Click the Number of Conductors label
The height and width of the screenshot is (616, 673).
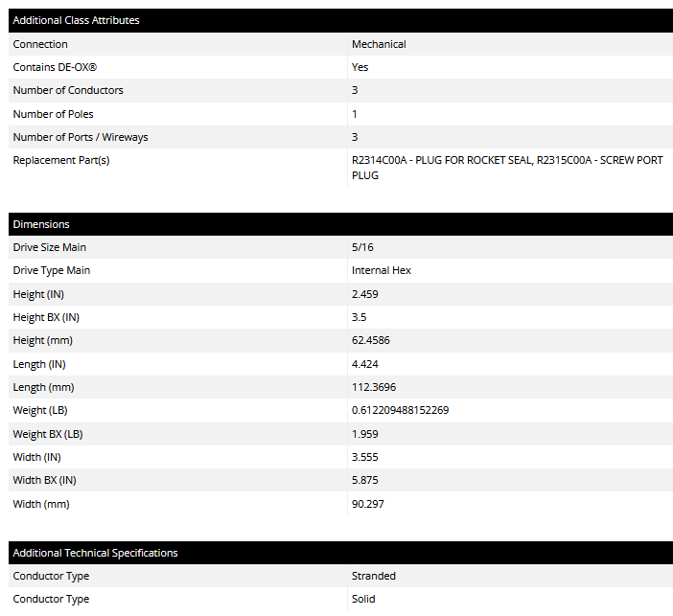pos(68,90)
